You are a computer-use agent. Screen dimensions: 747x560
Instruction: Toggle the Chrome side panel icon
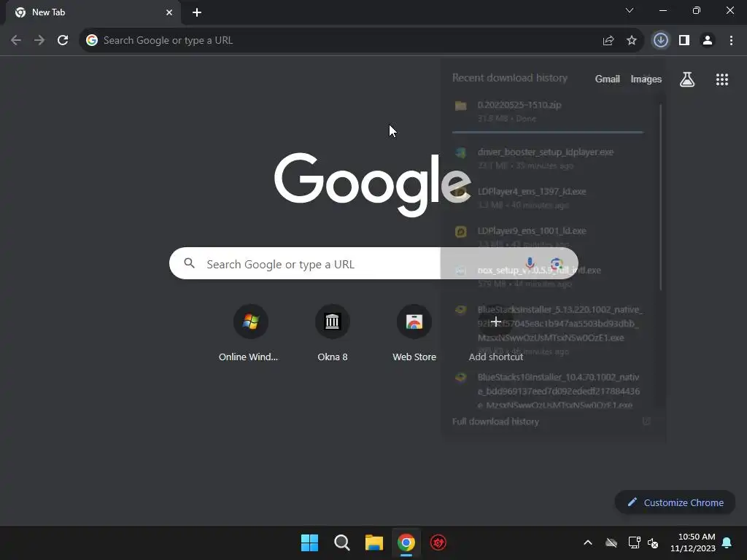click(684, 41)
